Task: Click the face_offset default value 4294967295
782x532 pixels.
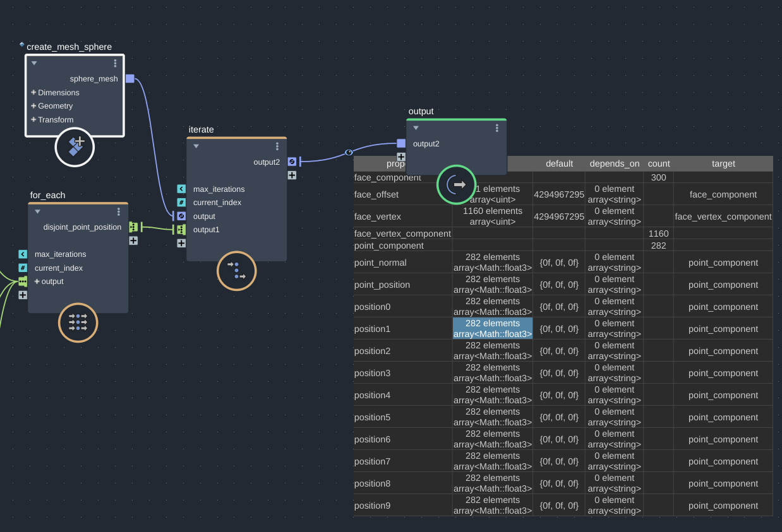Action: pos(559,194)
